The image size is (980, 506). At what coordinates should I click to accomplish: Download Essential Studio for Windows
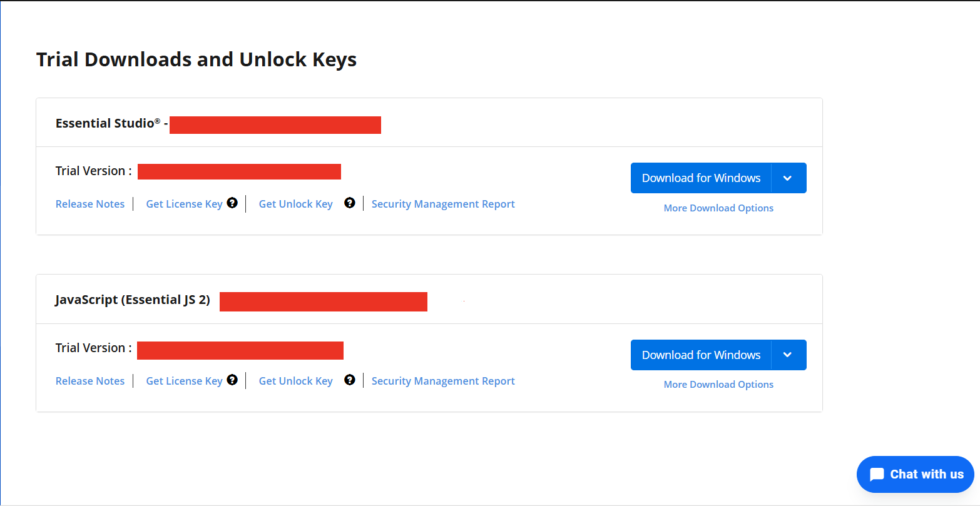[x=701, y=178]
